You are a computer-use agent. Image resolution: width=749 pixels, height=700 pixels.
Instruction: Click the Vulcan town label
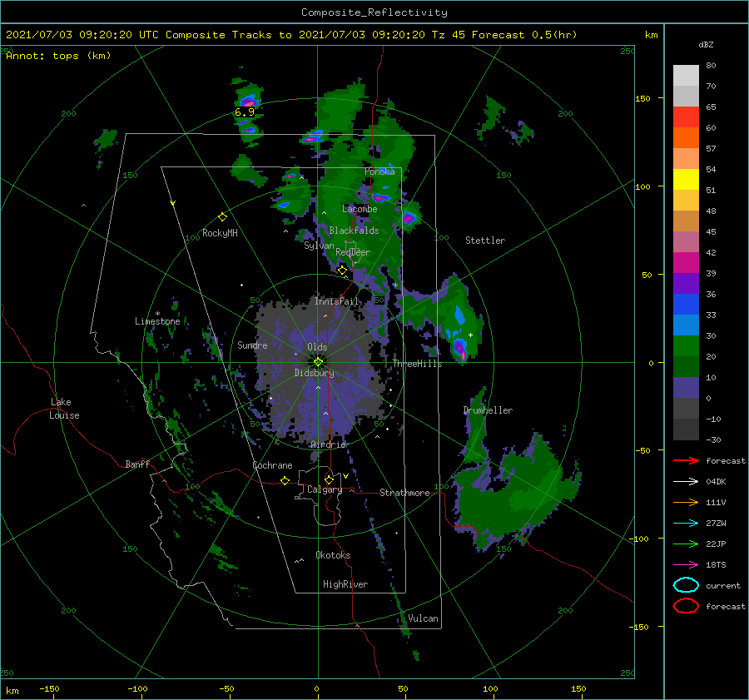(x=424, y=618)
